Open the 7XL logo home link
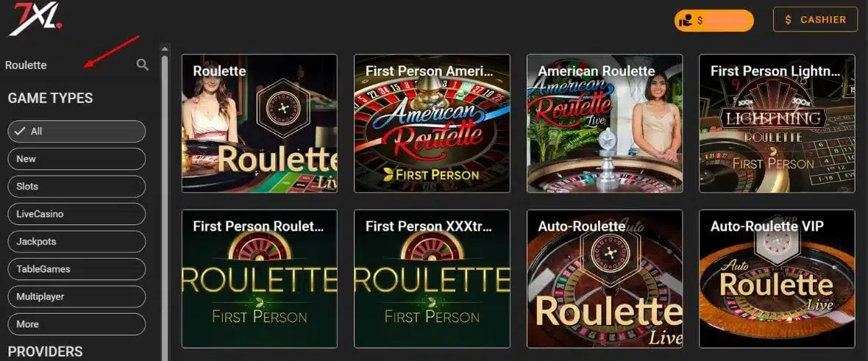Viewport: 868px width, 361px height. click(37, 18)
